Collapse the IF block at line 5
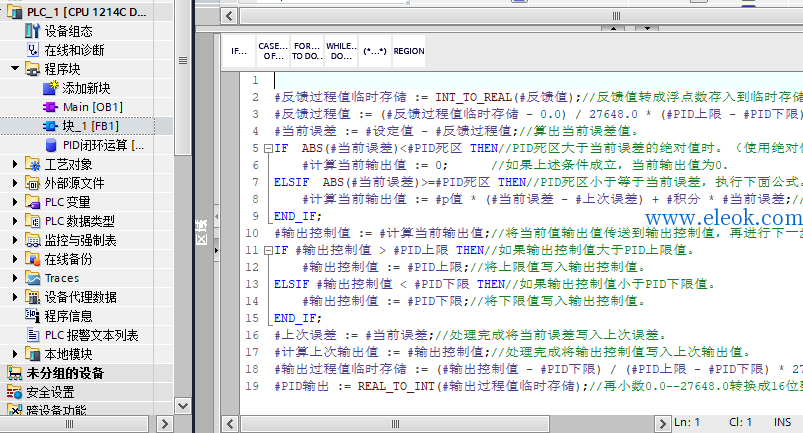Screen dimensions: 803x433 coord(268,148)
